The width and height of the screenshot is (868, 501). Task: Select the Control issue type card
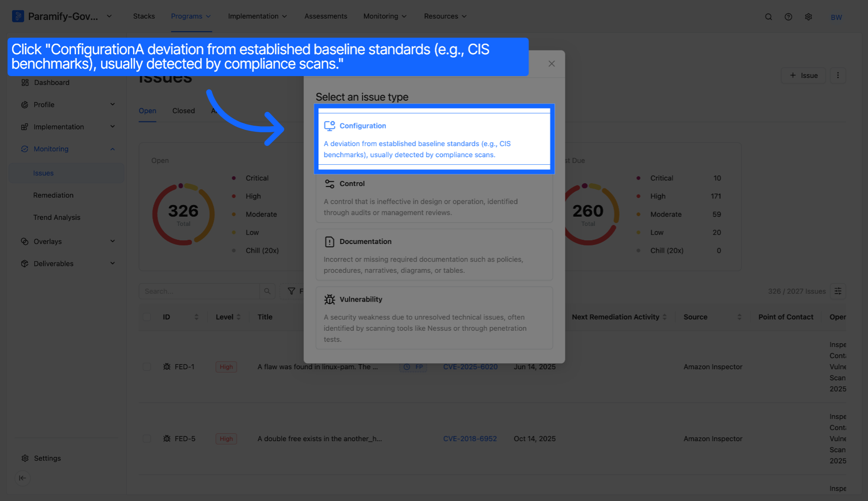[434, 197]
